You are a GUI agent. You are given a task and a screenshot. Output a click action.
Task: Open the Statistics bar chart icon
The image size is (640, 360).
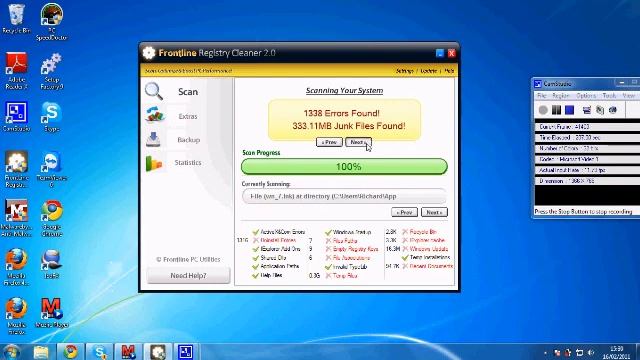(x=153, y=164)
